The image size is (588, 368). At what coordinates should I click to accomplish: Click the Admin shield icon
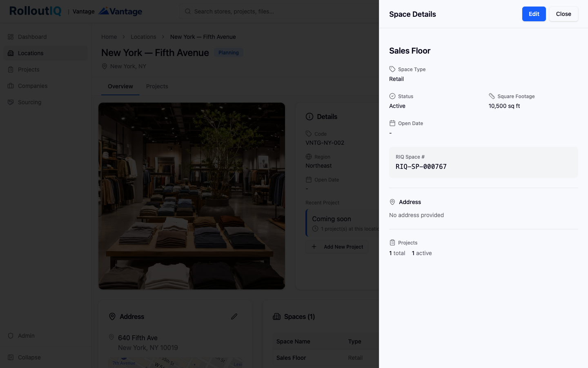point(11,336)
